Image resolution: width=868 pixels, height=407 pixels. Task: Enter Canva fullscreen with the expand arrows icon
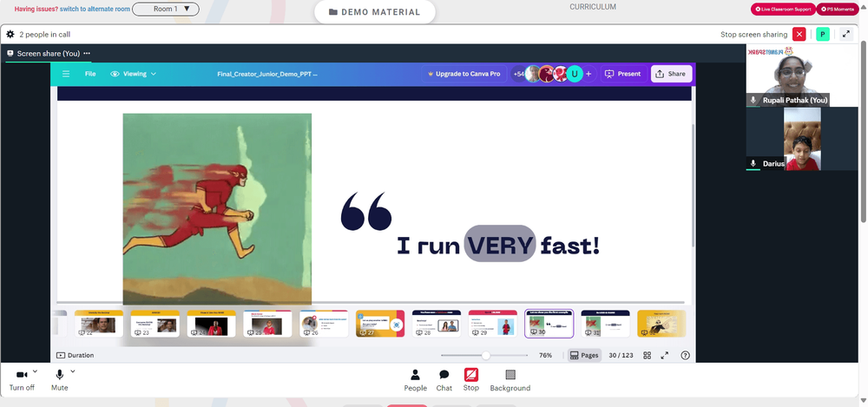(x=665, y=356)
